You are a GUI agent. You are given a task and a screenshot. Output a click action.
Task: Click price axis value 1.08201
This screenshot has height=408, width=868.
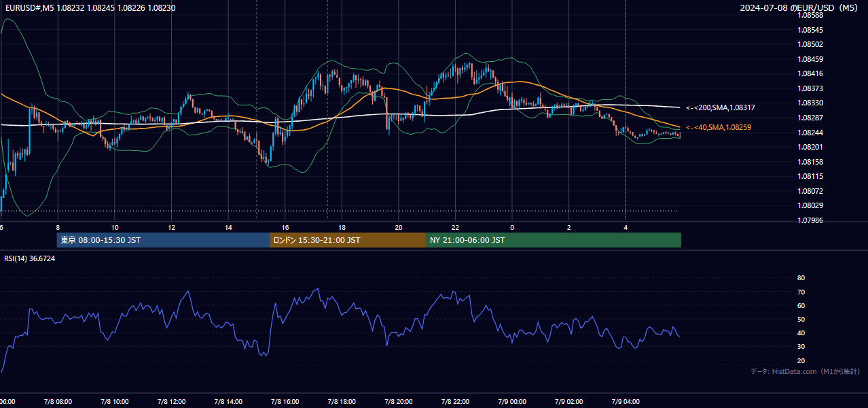click(x=810, y=147)
